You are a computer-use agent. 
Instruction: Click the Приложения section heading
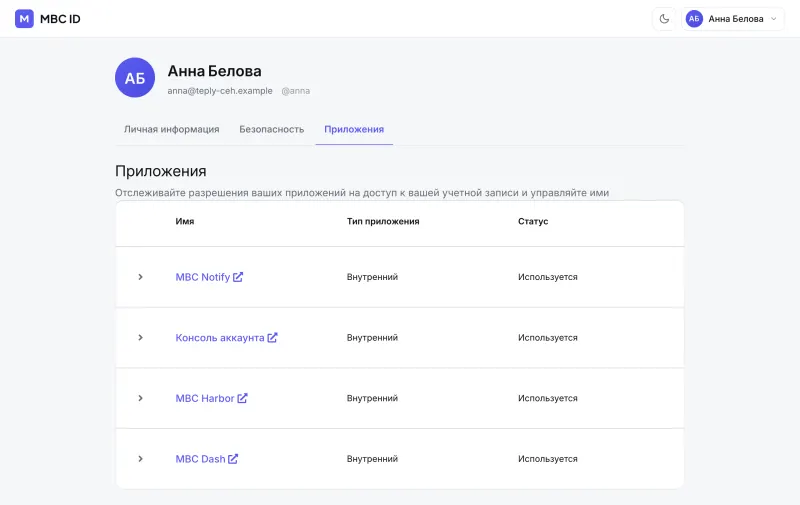pos(161,171)
